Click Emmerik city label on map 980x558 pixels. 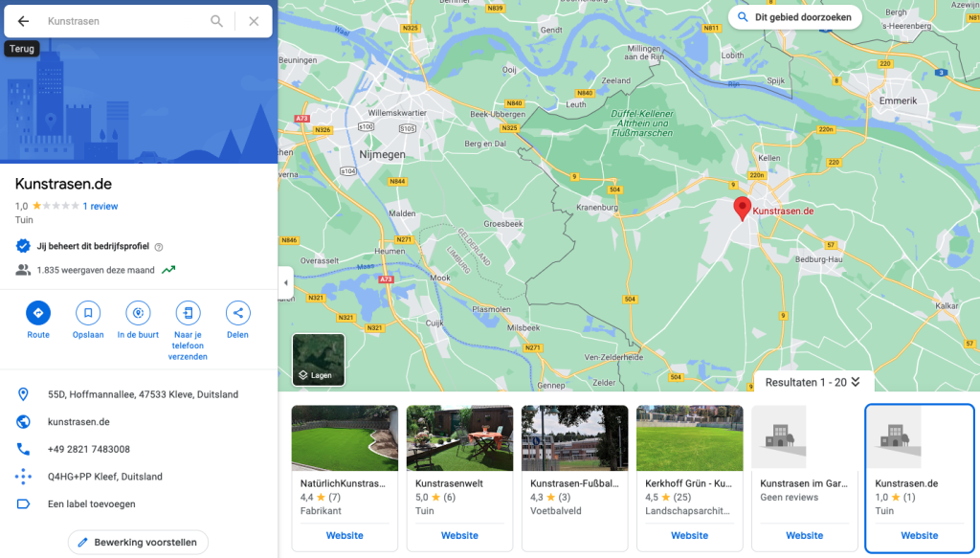[x=898, y=100]
